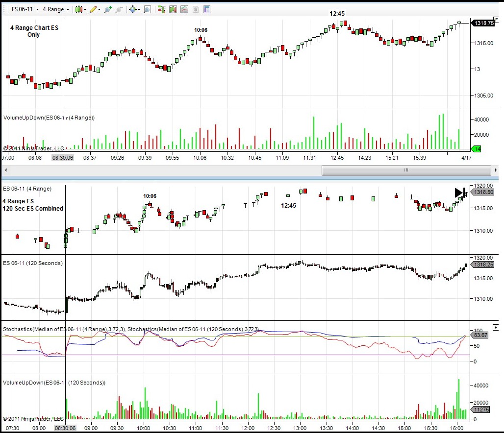Open the Strategies dollar-sign icon

coord(196,9)
